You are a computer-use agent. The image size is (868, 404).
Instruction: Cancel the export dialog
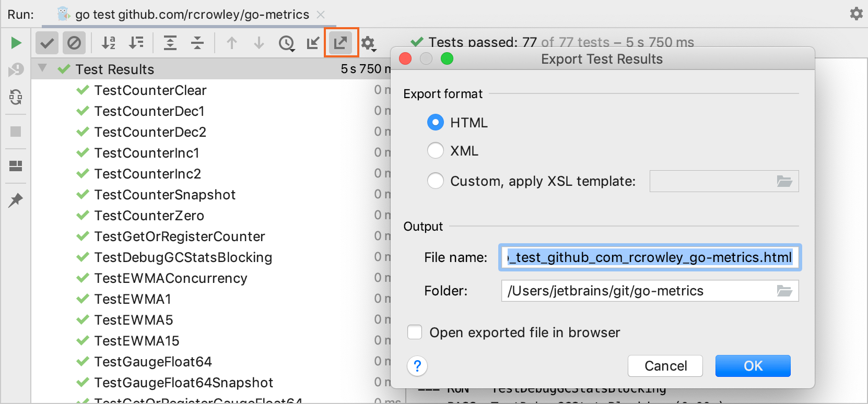coord(665,366)
